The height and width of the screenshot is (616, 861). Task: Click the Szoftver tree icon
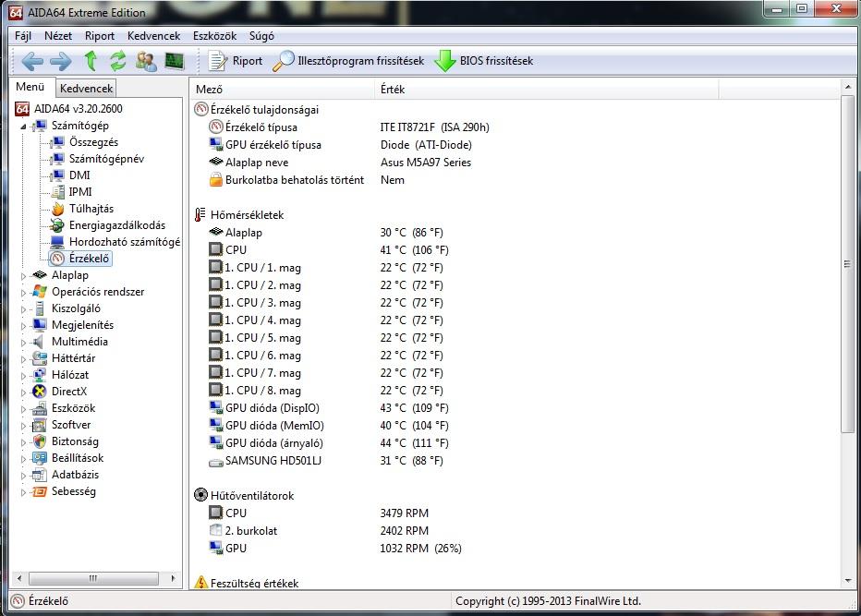(40, 425)
